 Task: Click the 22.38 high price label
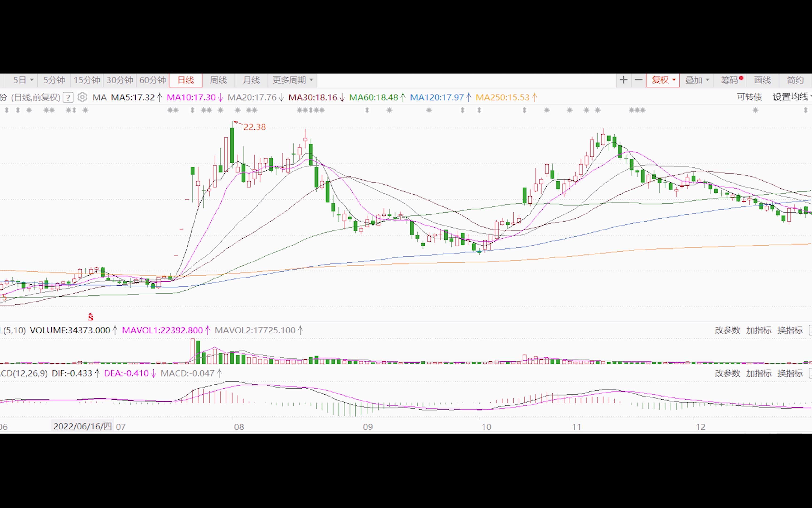[254, 127]
